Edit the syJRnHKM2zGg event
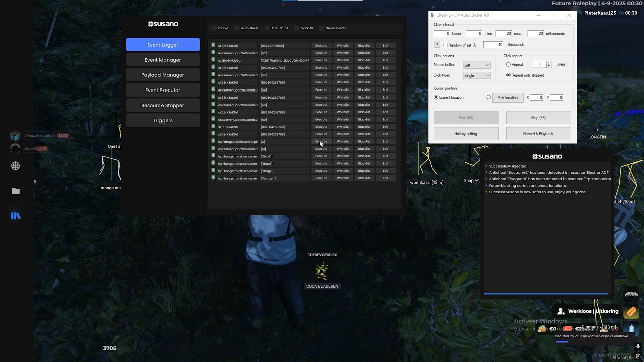Viewport: 644px width, 362px height. click(385, 60)
